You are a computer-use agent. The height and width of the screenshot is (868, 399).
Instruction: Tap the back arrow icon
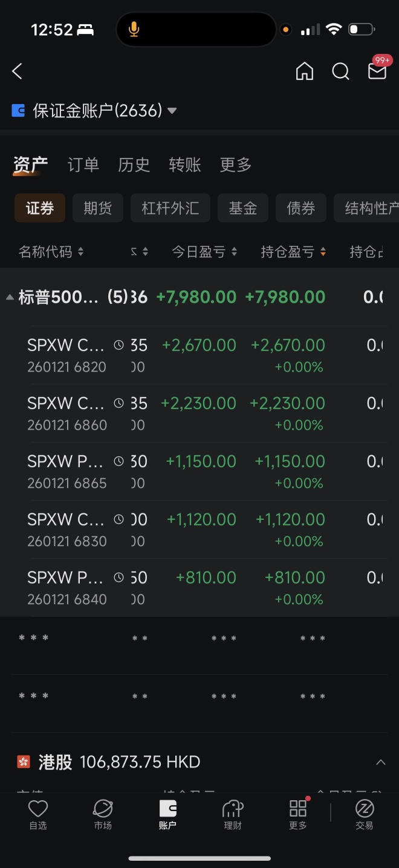click(x=17, y=71)
